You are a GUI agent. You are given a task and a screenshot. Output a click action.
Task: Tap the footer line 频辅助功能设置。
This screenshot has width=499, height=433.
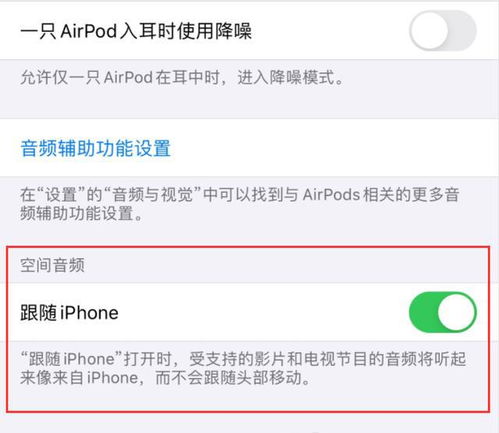click(x=82, y=213)
